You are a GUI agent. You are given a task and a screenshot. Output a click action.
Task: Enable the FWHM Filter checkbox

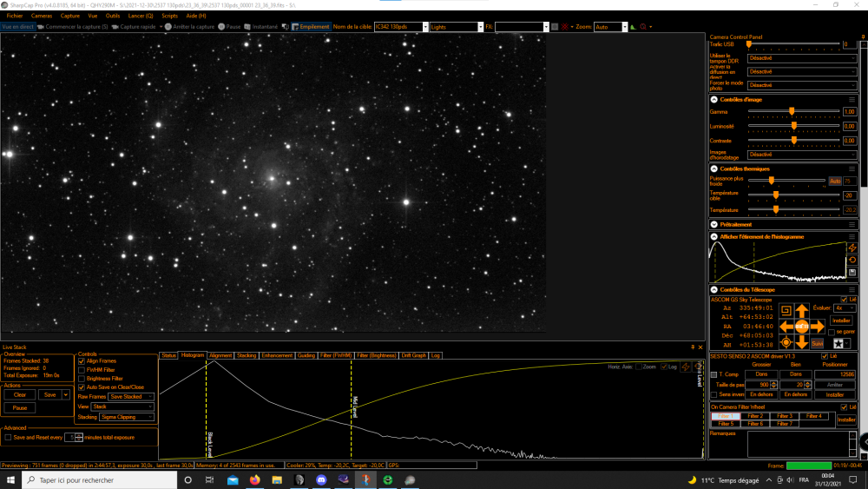pos(82,370)
